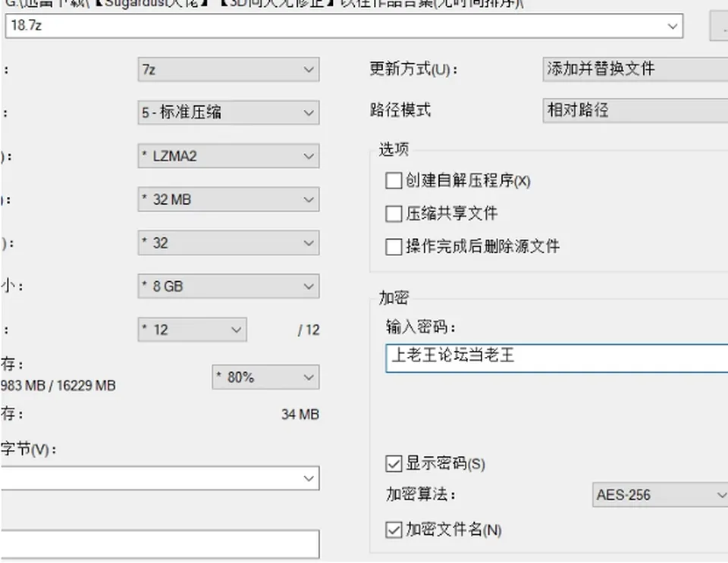Click the password field containing 上老王论坛当老王
This screenshot has width=728, height=563.
click(557, 358)
